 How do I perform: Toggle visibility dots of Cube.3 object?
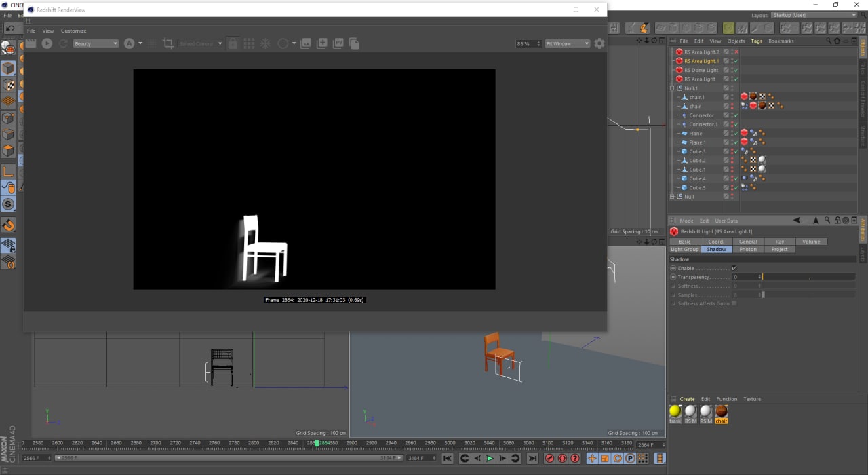click(x=732, y=151)
